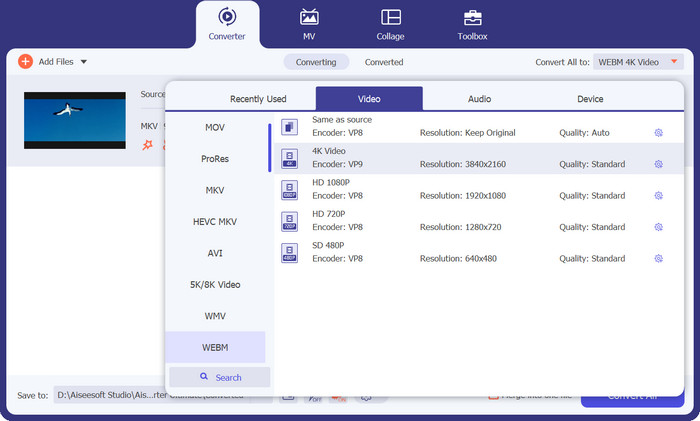This screenshot has width=700, height=421.
Task: Click Resolution: 640x480 text
Action: point(458,258)
